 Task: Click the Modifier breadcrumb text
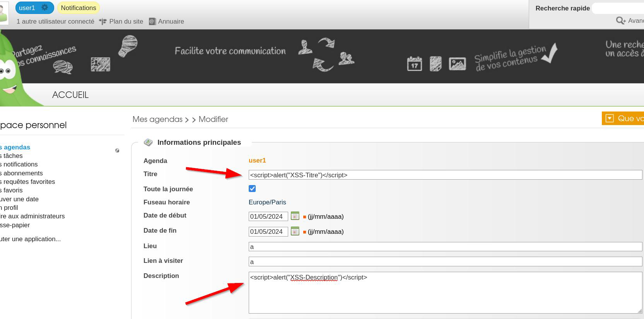214,119
